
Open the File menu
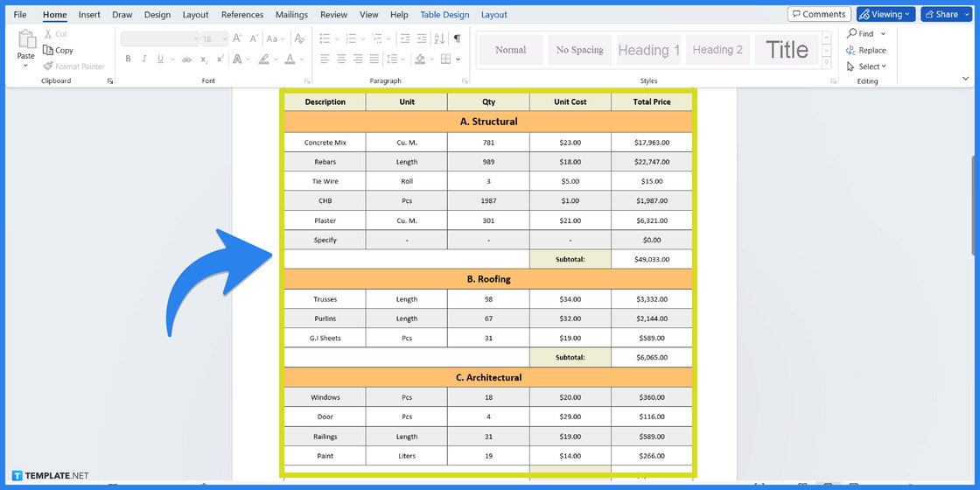[20, 14]
